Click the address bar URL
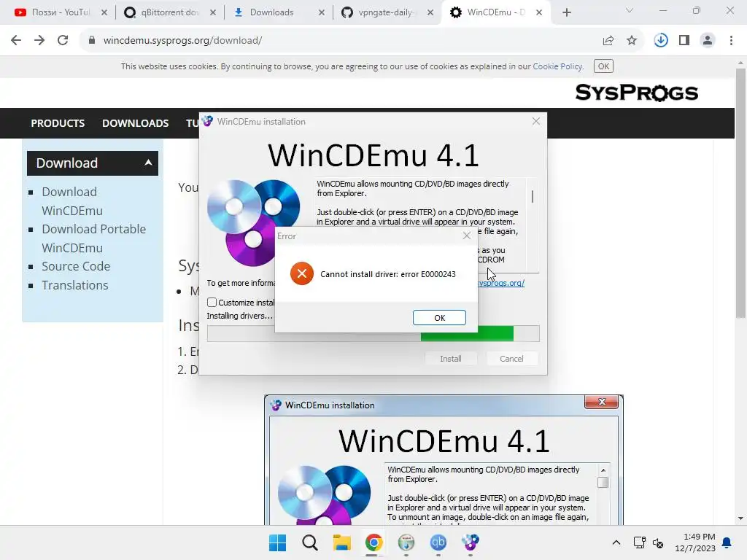747x560 pixels. (182, 41)
